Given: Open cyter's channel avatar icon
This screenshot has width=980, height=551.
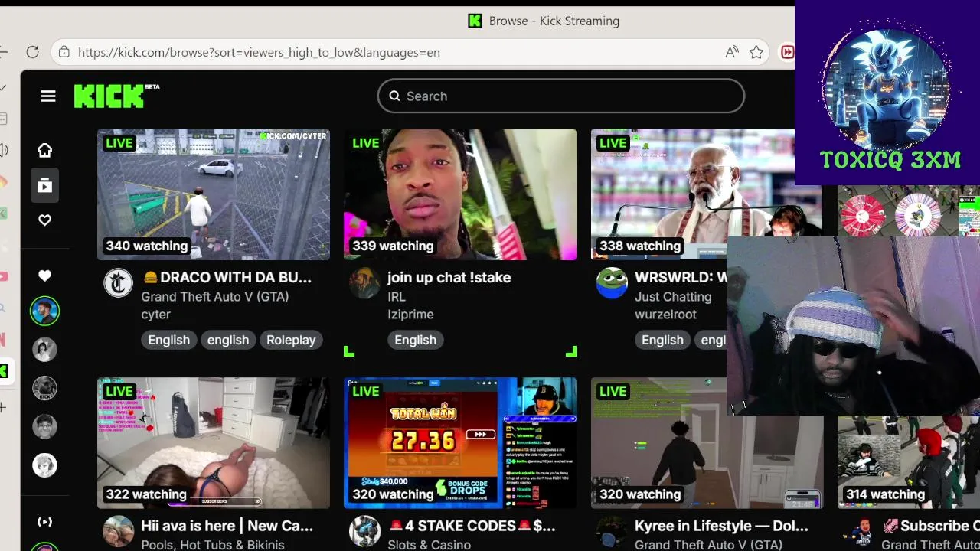Looking at the screenshot, I should click(x=118, y=283).
